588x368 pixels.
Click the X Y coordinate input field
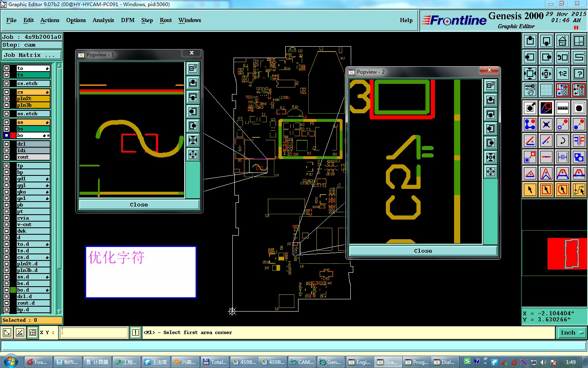pyautogui.click(x=94, y=332)
